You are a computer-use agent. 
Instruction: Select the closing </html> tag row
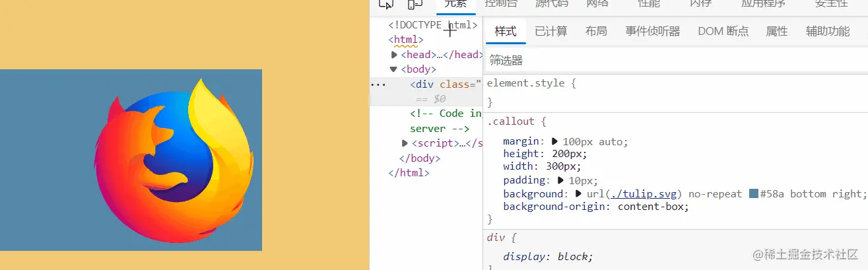(x=409, y=173)
